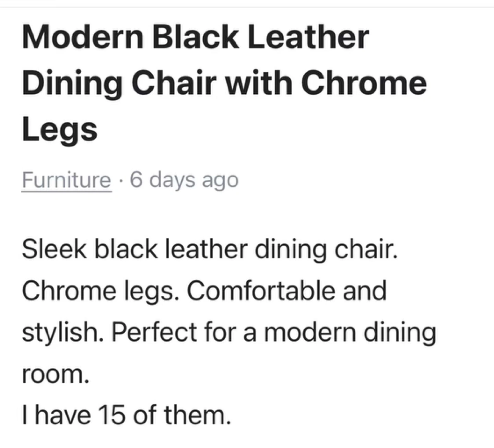Click the number '15' in the last line
Screen dimensions: 494x448
pos(111,415)
